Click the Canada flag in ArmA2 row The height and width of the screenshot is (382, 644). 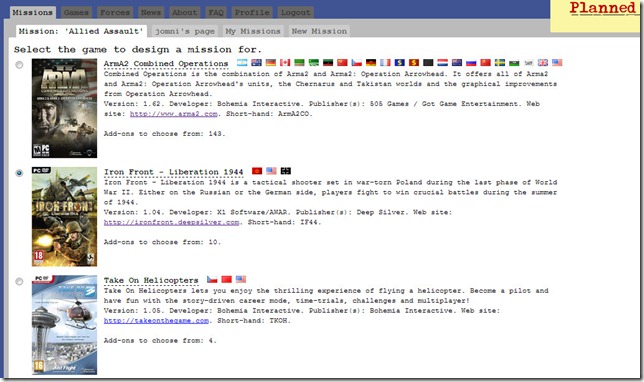point(285,62)
